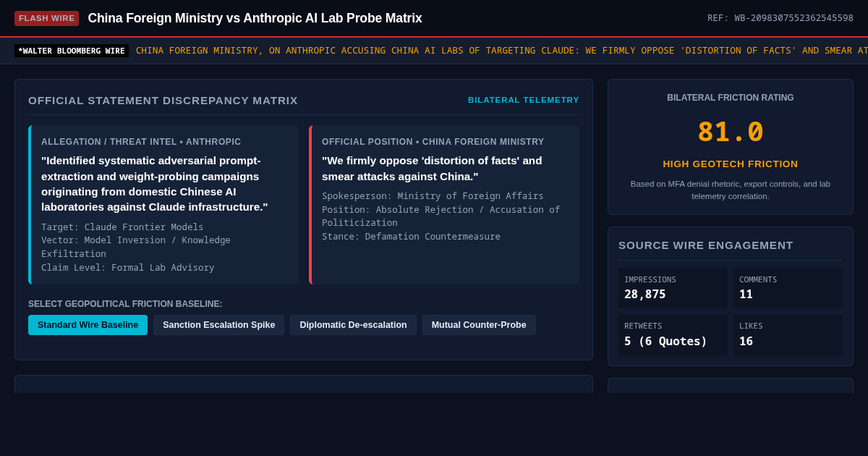The image size is (868, 456).
Task: Switch to the Diplomatic De-escalation baseline
Action: point(353,325)
